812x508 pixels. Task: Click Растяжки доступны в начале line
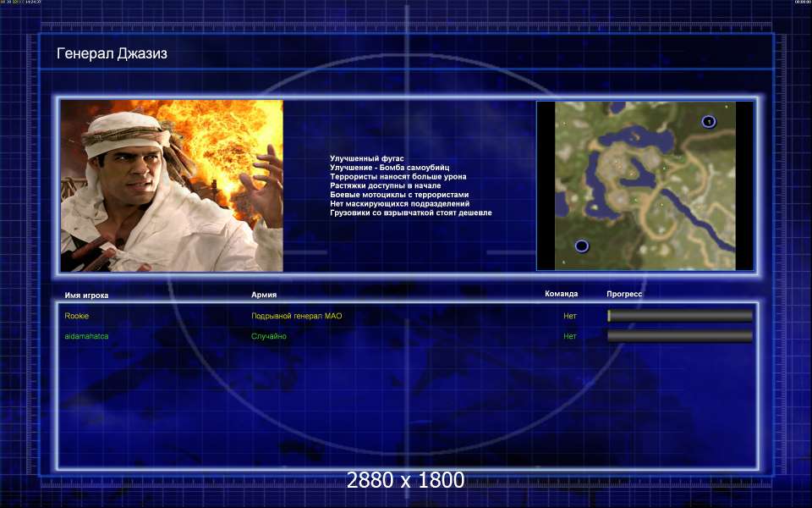386,185
